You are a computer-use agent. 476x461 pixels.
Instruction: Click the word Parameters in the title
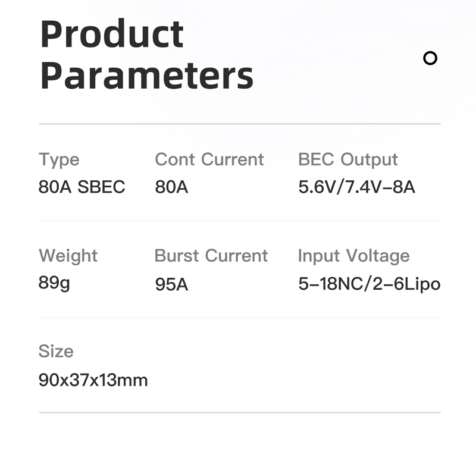[x=146, y=76]
